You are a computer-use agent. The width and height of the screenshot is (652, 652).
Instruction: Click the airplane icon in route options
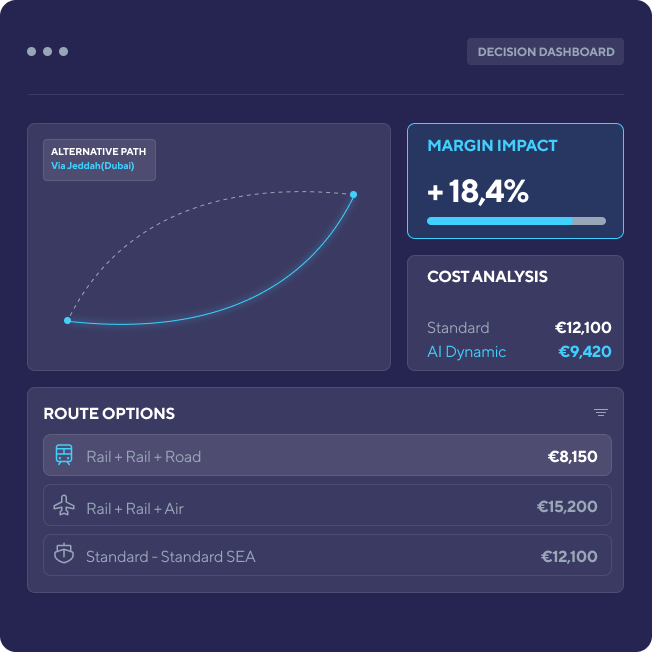[64, 507]
